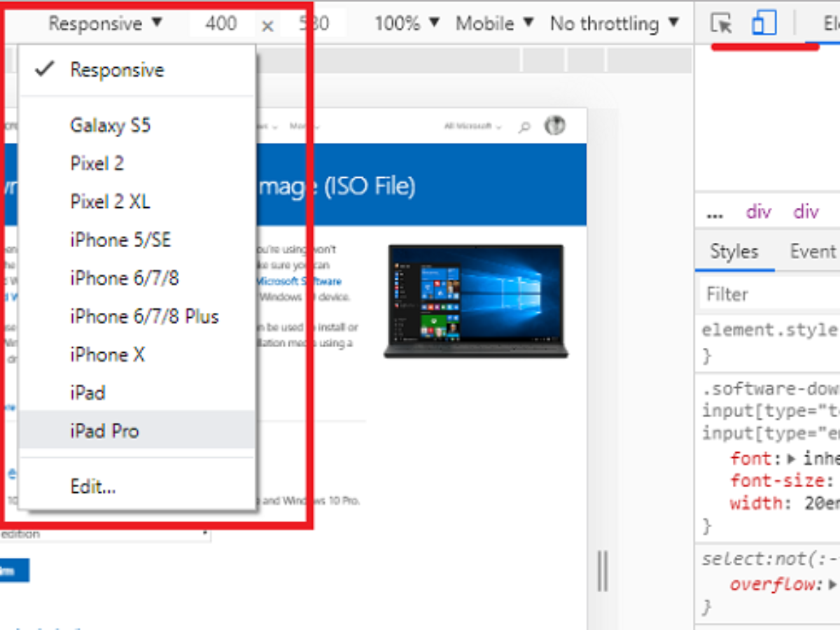Select Responsive in device list
Image resolution: width=840 pixels, height=630 pixels.
[x=137, y=69]
